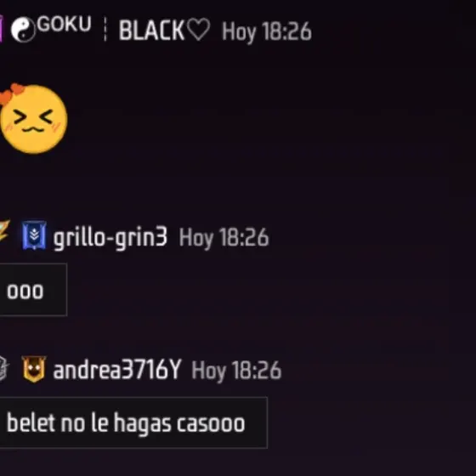
Task: Open the blushing heart emoji sticker
Action: click(33, 118)
